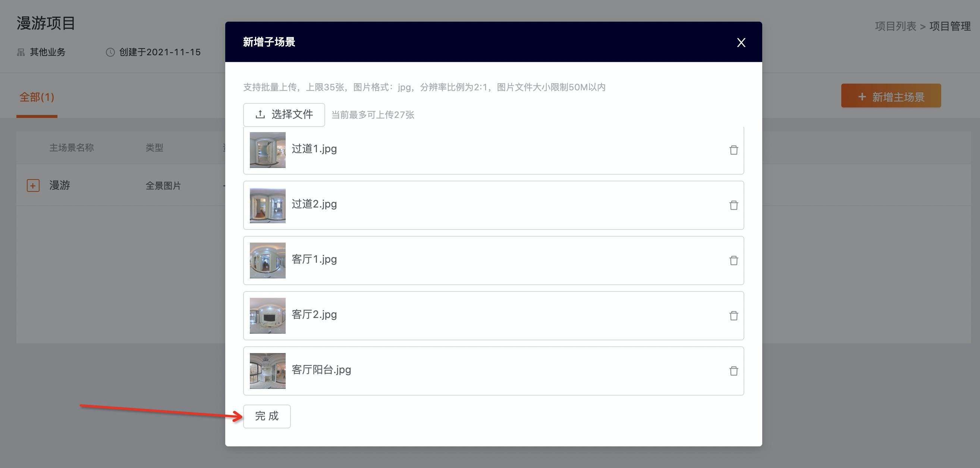Expand the 漫游 main scene row

33,185
